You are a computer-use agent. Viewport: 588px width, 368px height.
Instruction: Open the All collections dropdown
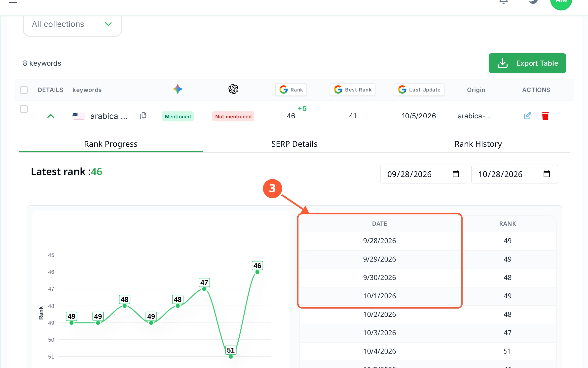[72, 24]
